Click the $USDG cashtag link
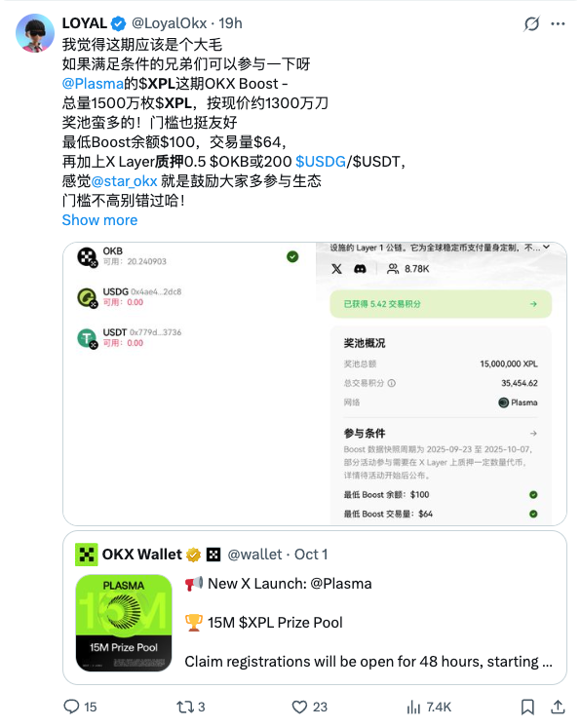The image size is (581, 728). tap(321, 162)
